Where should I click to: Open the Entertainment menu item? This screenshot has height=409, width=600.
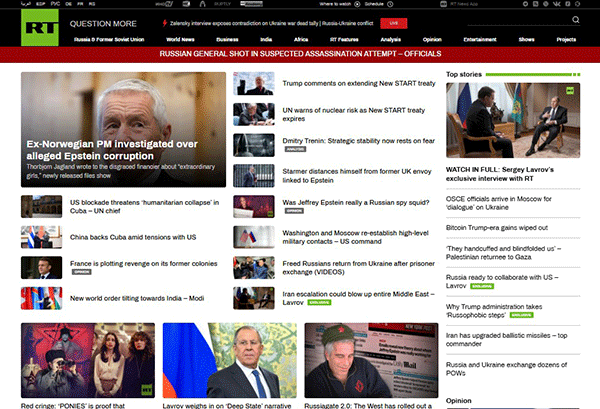coord(480,38)
